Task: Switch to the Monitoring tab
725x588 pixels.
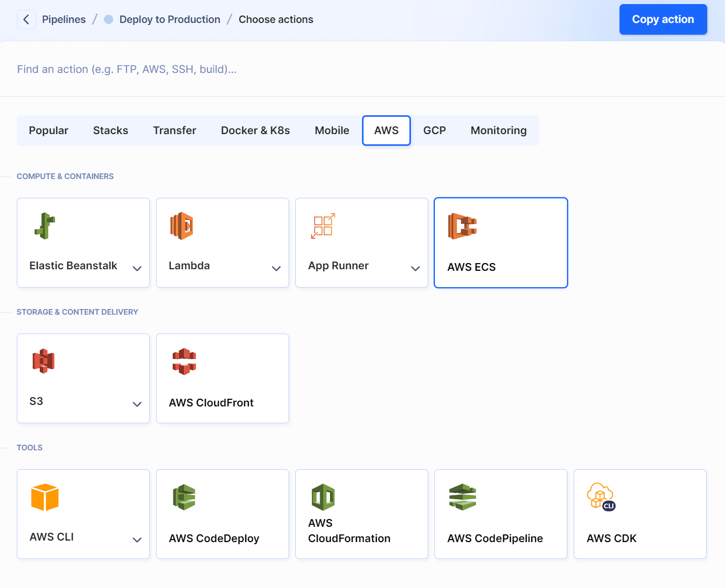Action: click(498, 131)
